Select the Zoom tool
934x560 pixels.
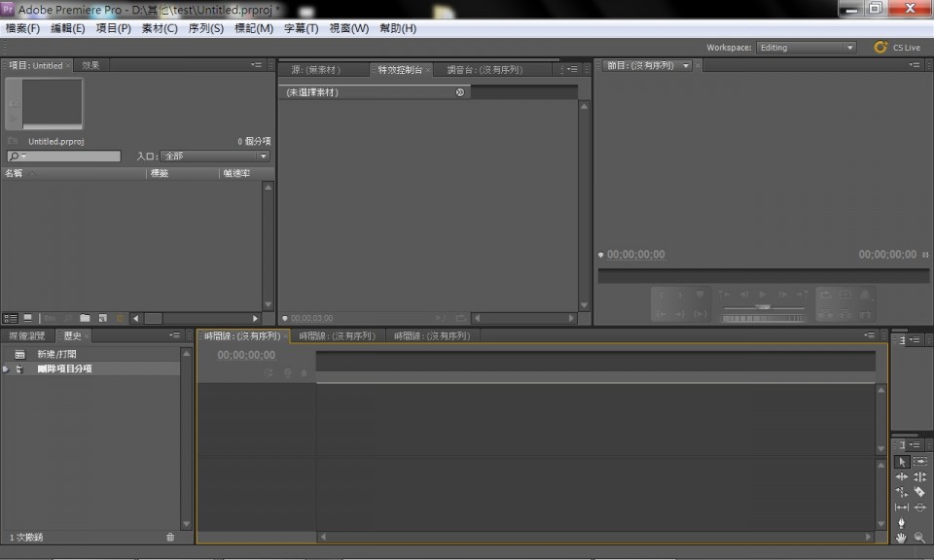click(x=919, y=538)
